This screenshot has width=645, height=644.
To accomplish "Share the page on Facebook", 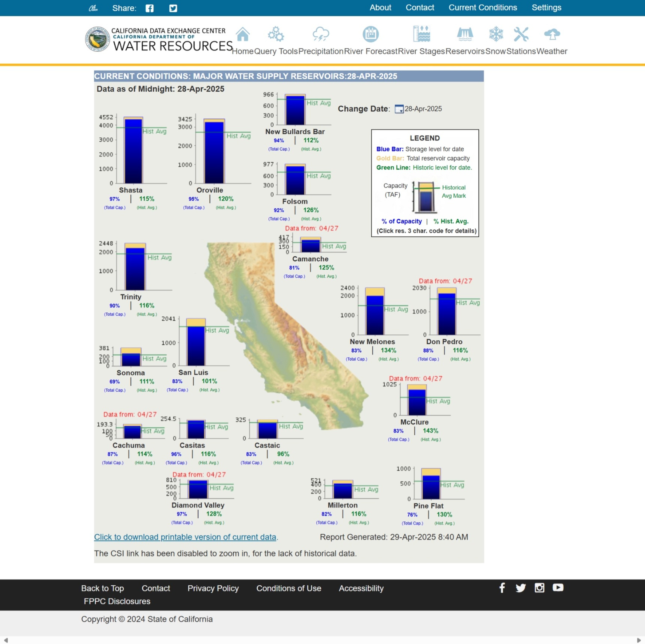I will [x=149, y=8].
